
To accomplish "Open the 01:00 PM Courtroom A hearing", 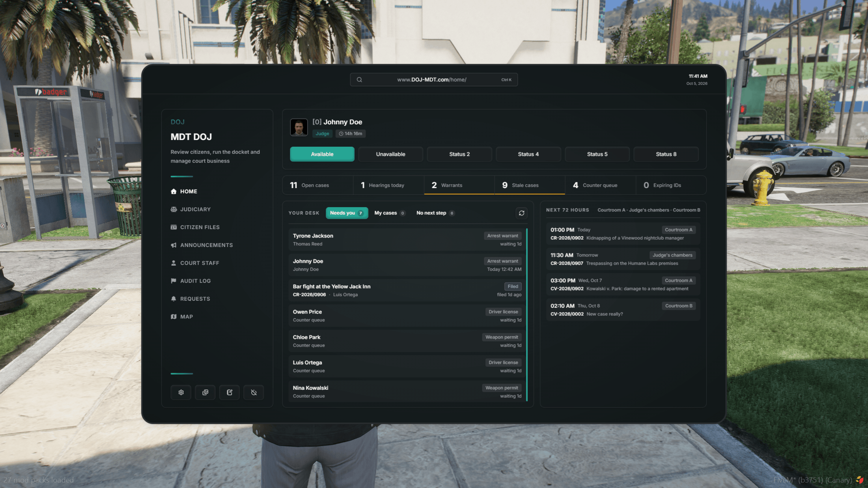I will click(623, 233).
